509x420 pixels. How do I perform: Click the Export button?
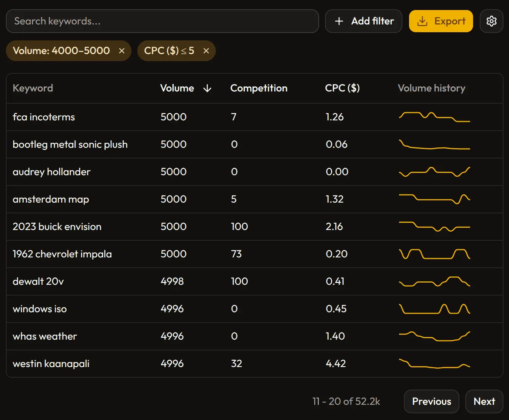click(441, 21)
